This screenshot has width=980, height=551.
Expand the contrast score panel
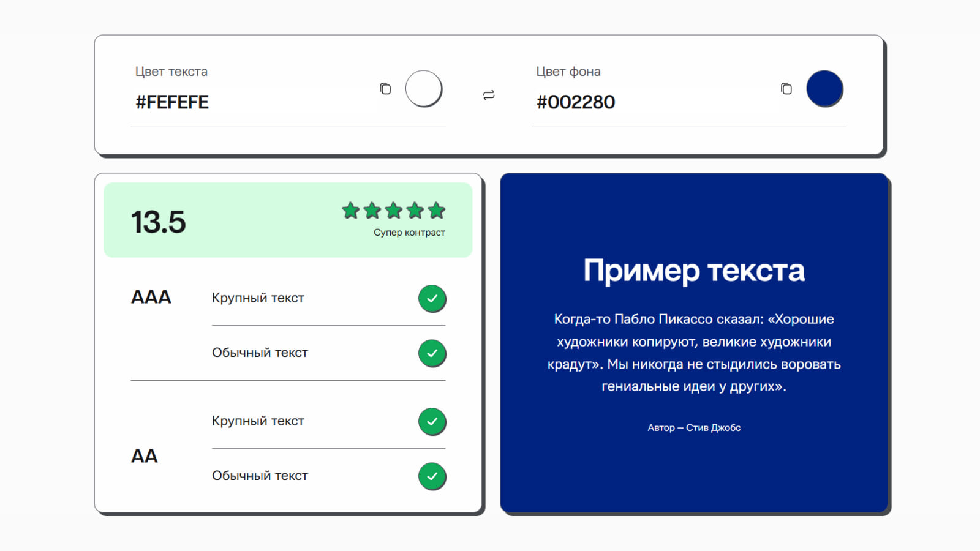pos(288,219)
